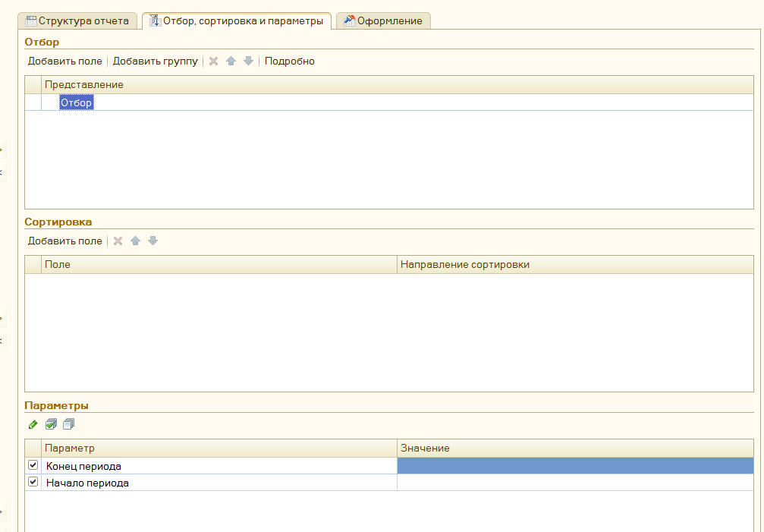
Task: Toggle the Конец периода checkbox
Action: tap(33, 465)
